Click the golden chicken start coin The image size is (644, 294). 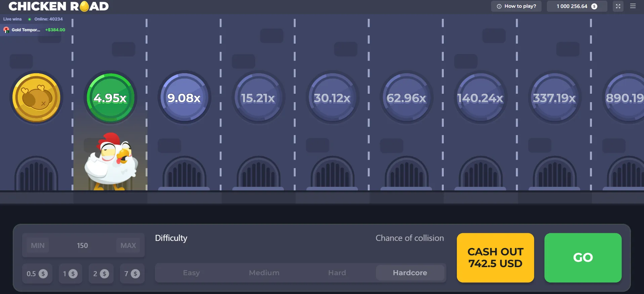[x=36, y=97]
